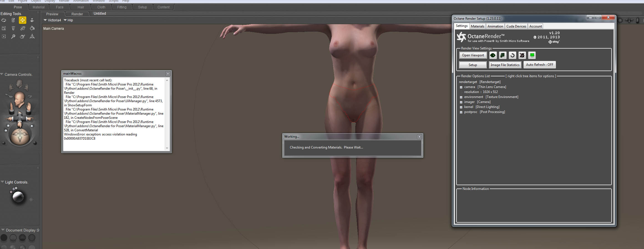The height and width of the screenshot is (249, 644).
Task: Expand the imager [Camera] tree node
Action: tap(461, 102)
